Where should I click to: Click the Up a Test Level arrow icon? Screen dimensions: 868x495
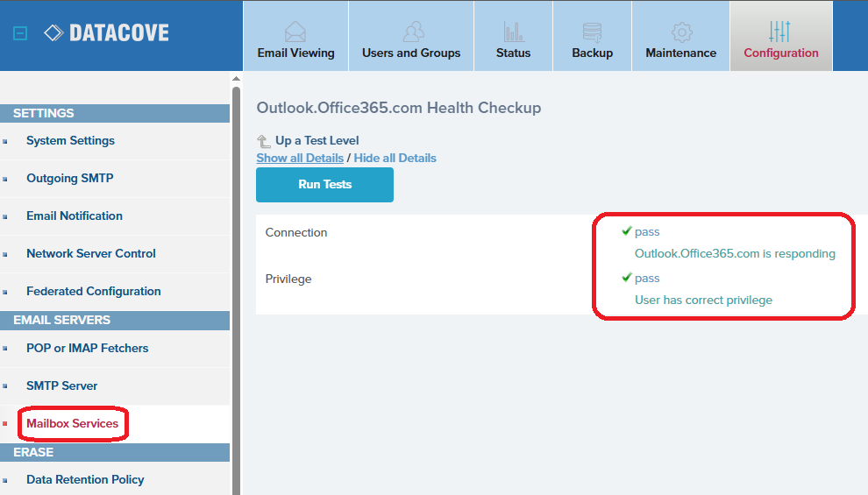pos(263,141)
